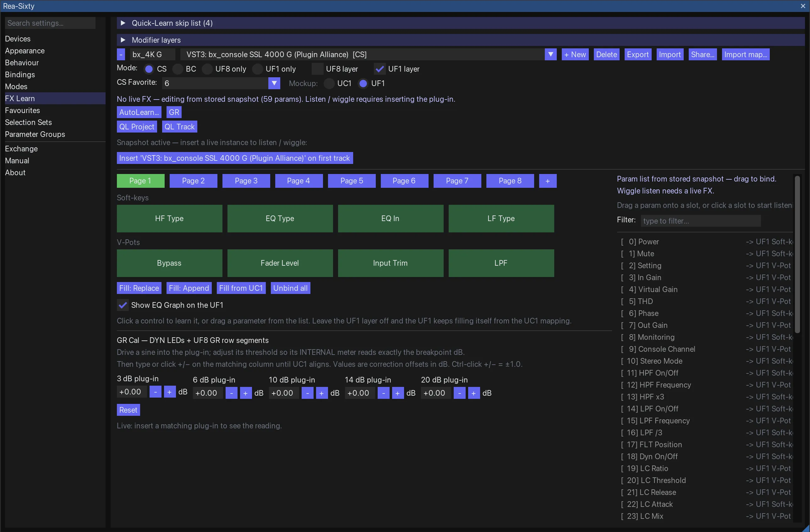810x532 pixels.
Task: Click the Delete mapping button
Action: pyautogui.click(x=606, y=54)
